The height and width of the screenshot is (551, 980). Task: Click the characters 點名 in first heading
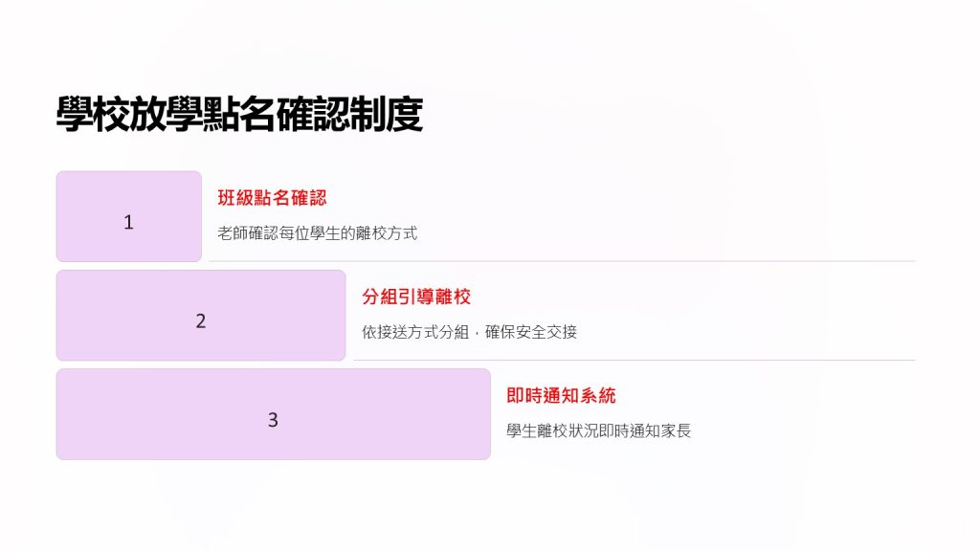tap(272, 198)
